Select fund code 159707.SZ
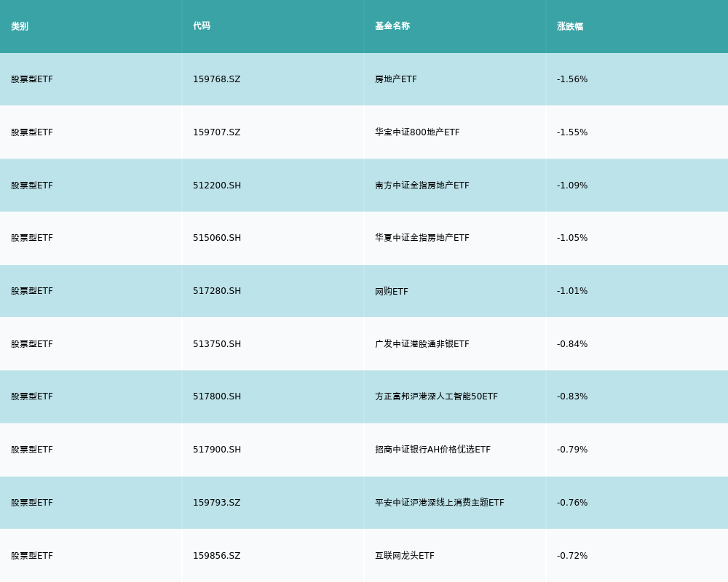The width and height of the screenshot is (728, 582). pos(216,132)
